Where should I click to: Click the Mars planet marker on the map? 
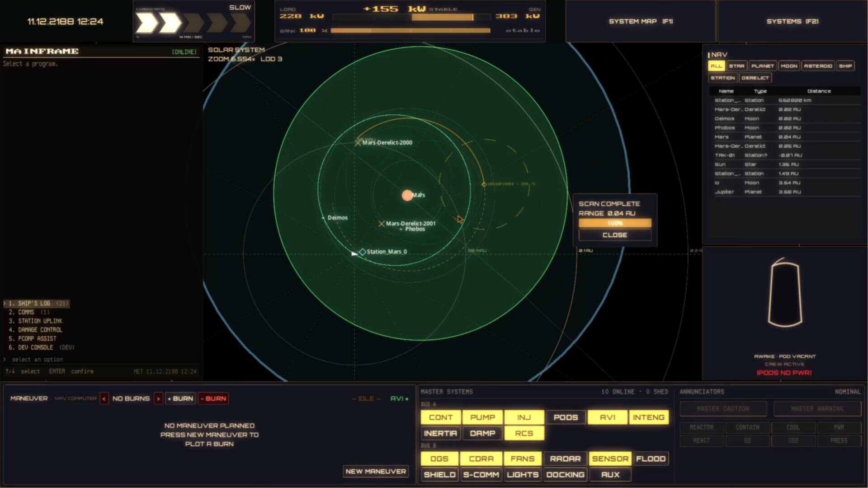coord(407,195)
